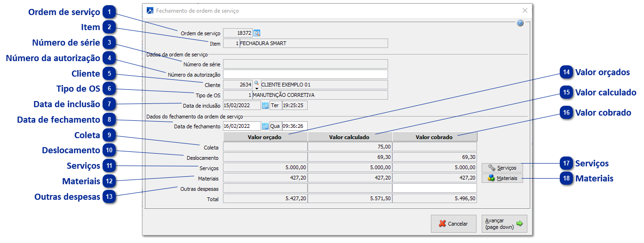Viewport: 644px width, 243px height.
Task: Click the search icon beside order 18372
Action: (x=257, y=33)
